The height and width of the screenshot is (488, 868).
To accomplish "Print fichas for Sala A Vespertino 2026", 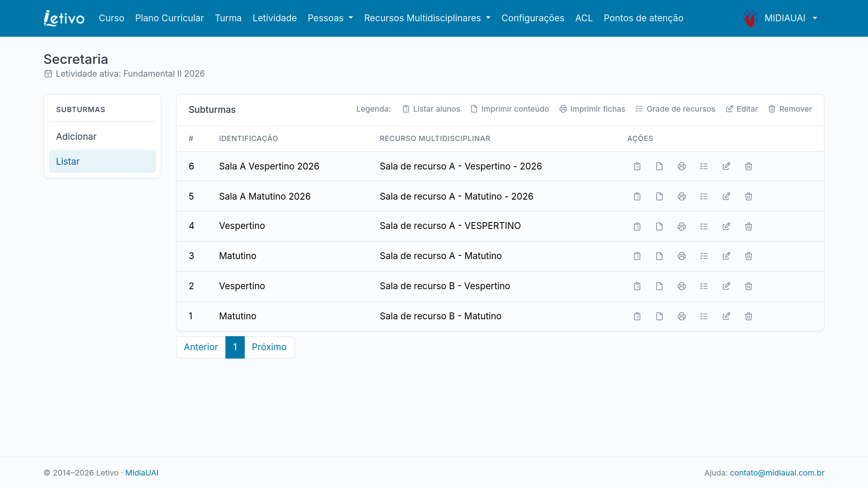I will click(682, 166).
